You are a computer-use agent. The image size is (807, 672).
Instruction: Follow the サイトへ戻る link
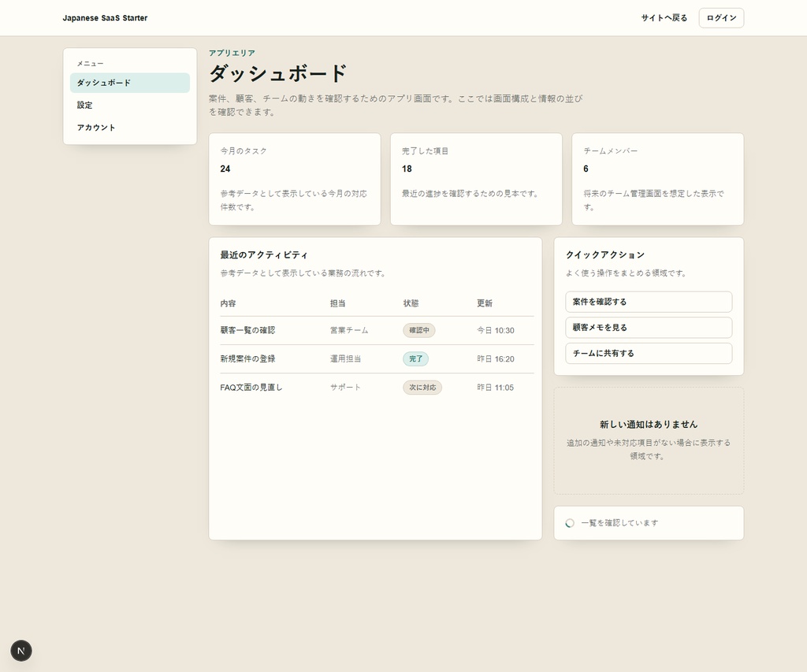[x=664, y=18]
